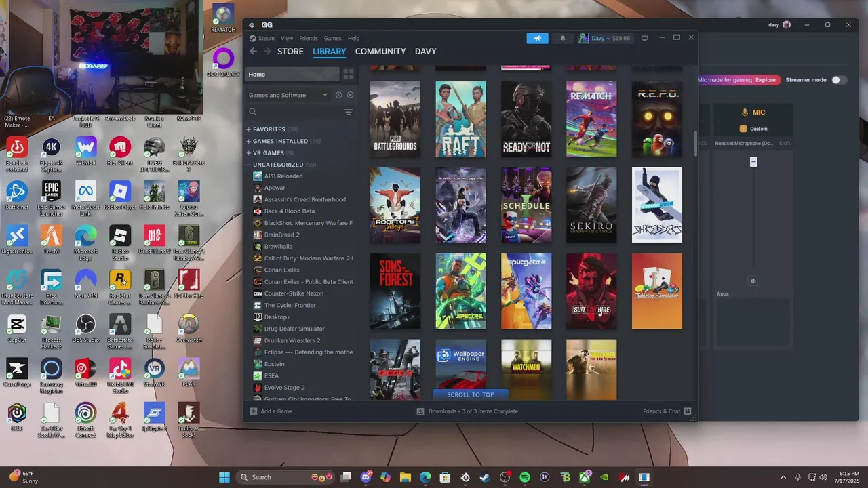This screenshot has width=868, height=488.
Task: Mute the MIC channel speaker icon in GG
Action: click(x=753, y=281)
